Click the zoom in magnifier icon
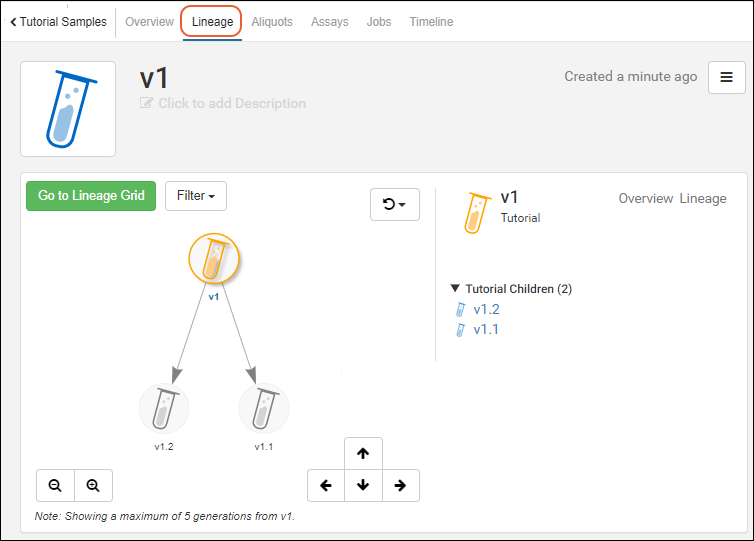The height and width of the screenshot is (541, 754). 93,485
